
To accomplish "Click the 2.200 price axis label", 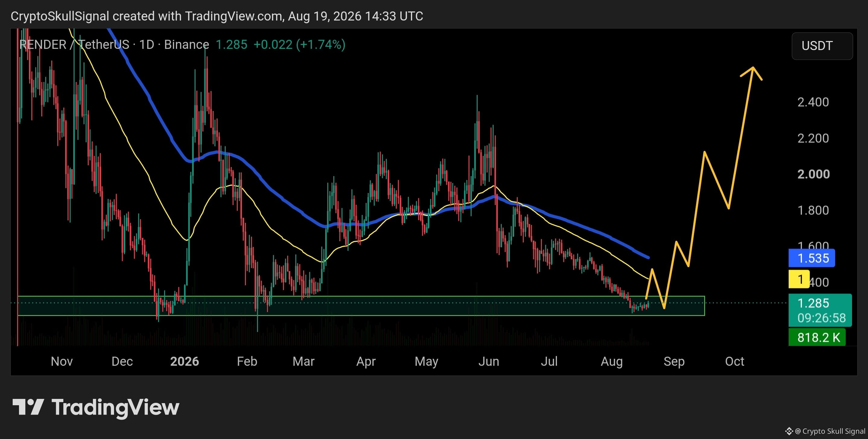I will pyautogui.click(x=813, y=138).
